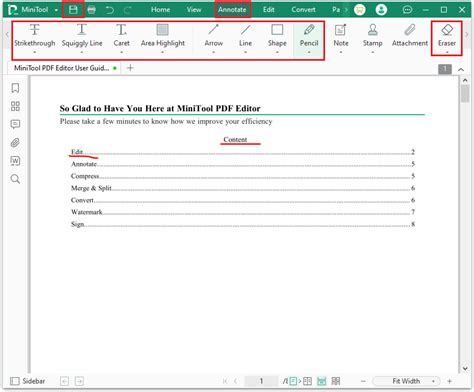The image size is (474, 392).
Task: Go to next view arrow
Action: (x=79, y=381)
